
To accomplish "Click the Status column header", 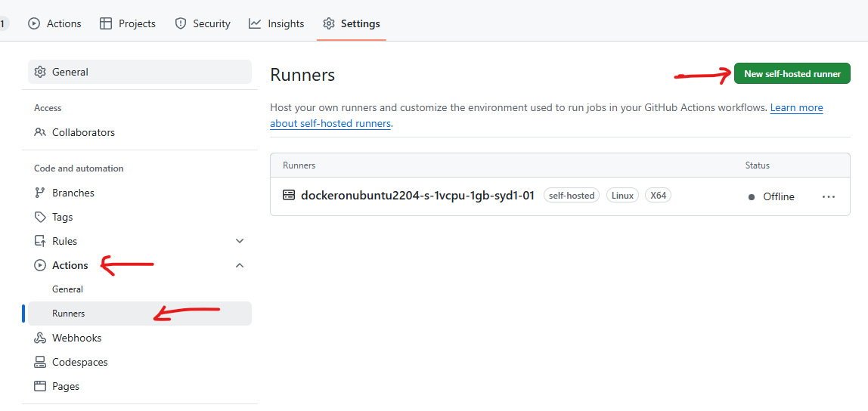I will tap(758, 165).
